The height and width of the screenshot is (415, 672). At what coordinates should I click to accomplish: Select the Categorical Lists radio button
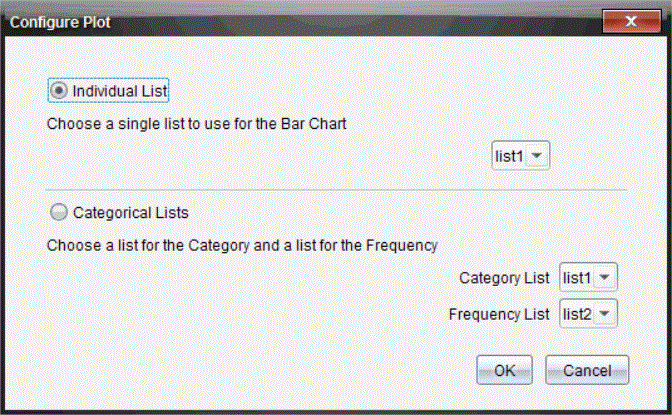pos(59,212)
